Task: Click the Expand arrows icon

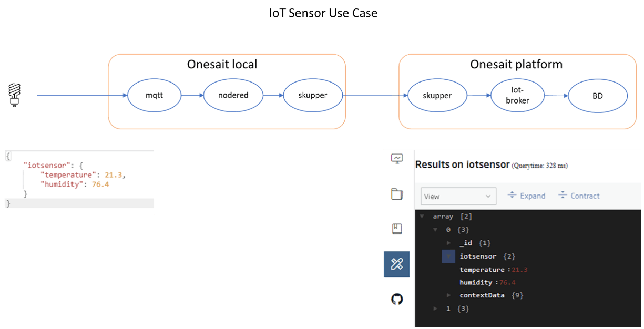Action: [x=512, y=196]
